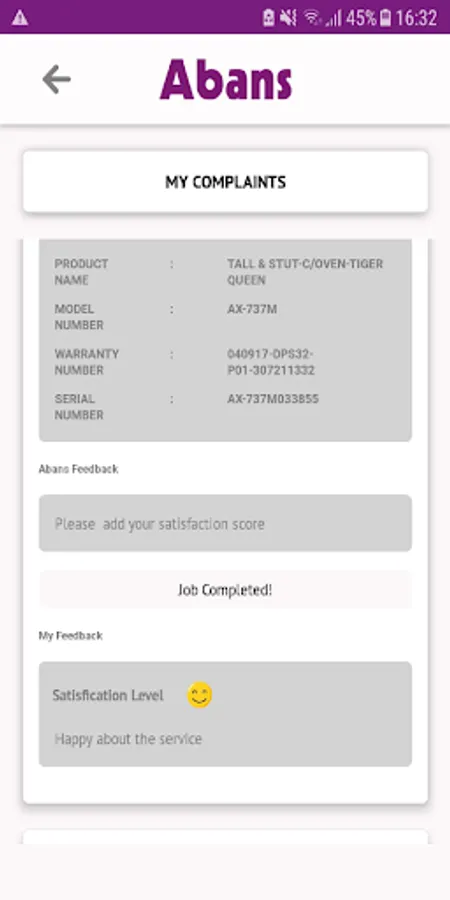Image resolution: width=450 pixels, height=900 pixels.
Task: Tap the 16:32 clock in status bar
Action: [416, 18]
